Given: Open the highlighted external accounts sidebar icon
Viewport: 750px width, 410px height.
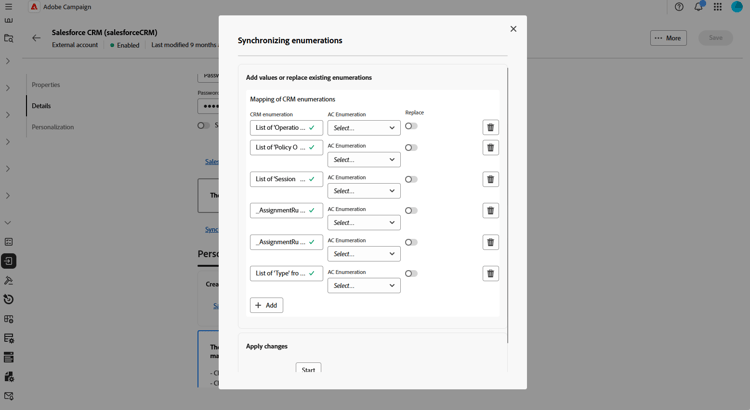Looking at the screenshot, I should click(x=9, y=261).
